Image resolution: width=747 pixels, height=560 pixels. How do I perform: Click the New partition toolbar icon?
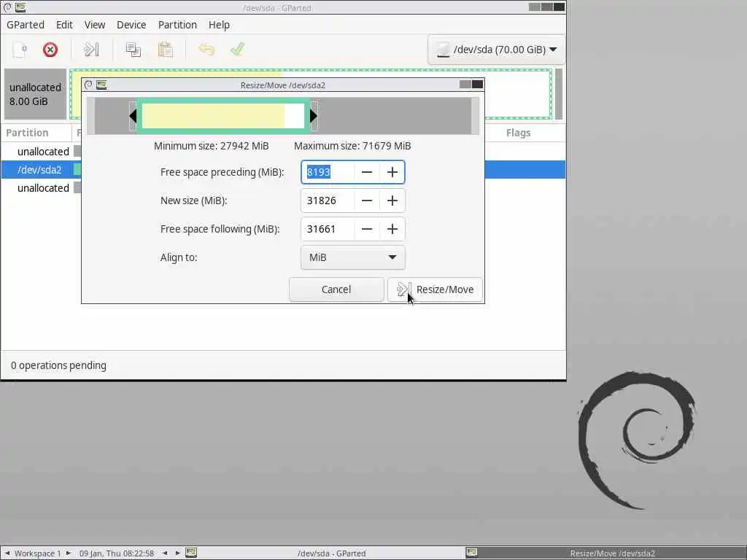pyautogui.click(x=20, y=50)
